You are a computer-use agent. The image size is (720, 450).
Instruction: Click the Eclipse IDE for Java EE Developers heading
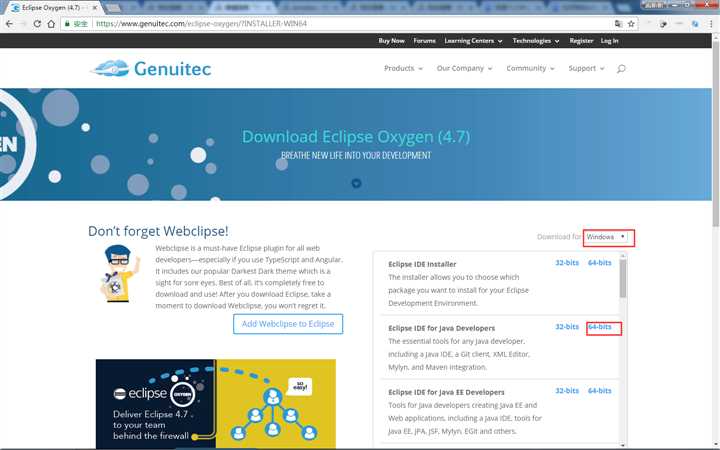(x=446, y=392)
